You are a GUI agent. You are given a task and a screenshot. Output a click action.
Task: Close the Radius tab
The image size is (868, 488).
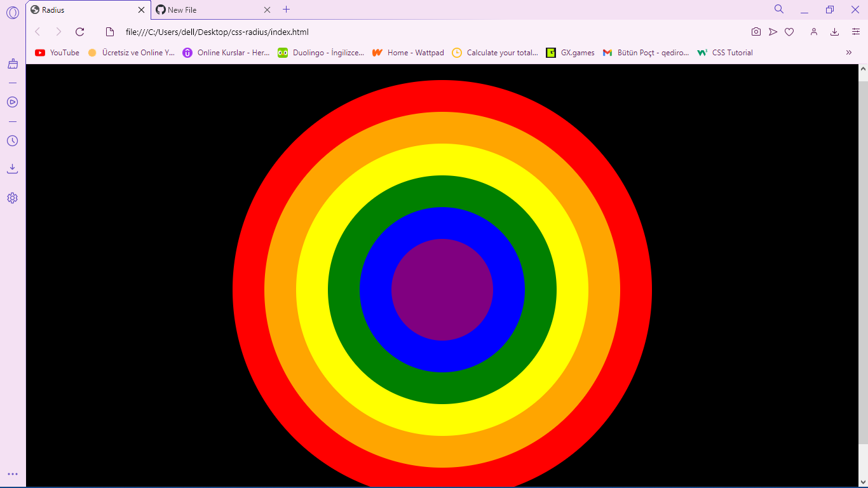click(141, 10)
